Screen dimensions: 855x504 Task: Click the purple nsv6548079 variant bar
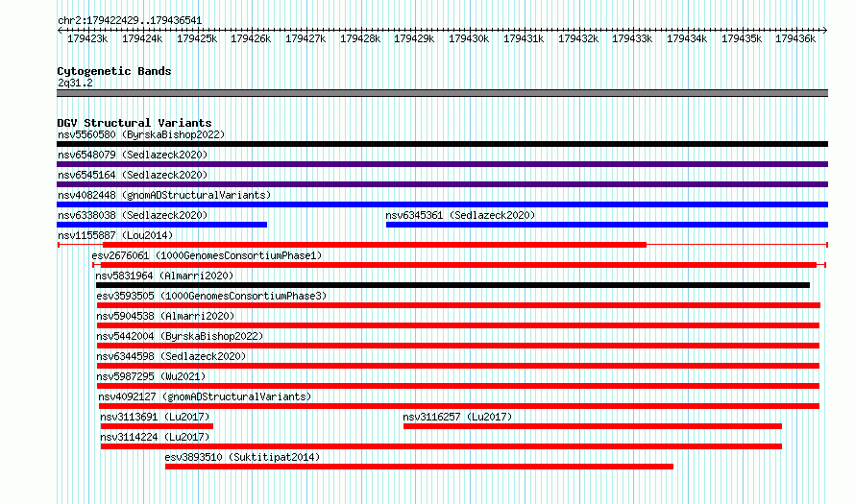pos(442,164)
